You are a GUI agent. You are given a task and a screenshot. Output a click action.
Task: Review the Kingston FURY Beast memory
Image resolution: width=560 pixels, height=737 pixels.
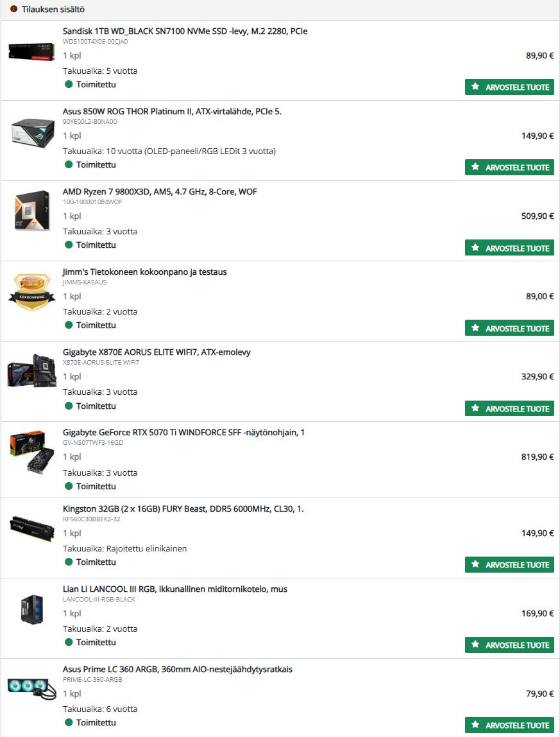tap(509, 564)
